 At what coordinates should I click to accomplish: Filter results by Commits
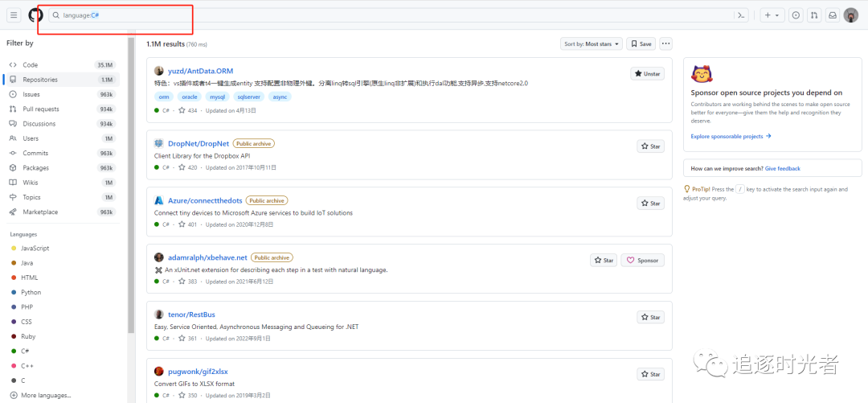[62, 153]
